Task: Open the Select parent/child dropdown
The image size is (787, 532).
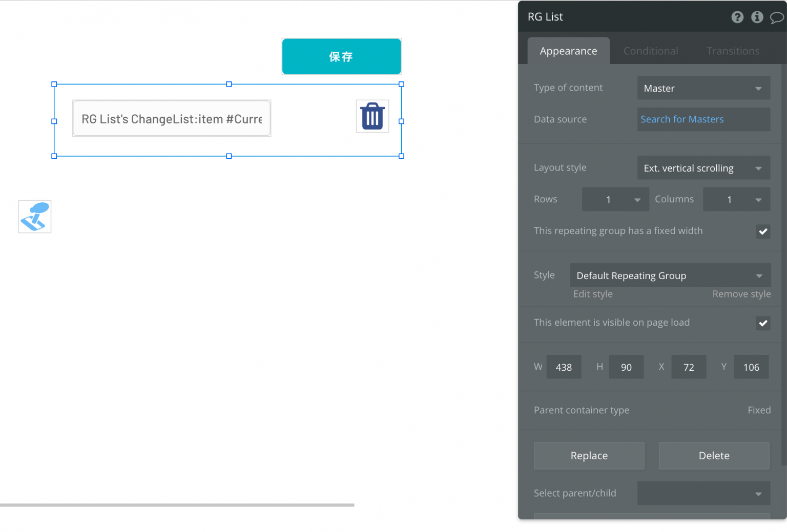Action: pos(703,493)
